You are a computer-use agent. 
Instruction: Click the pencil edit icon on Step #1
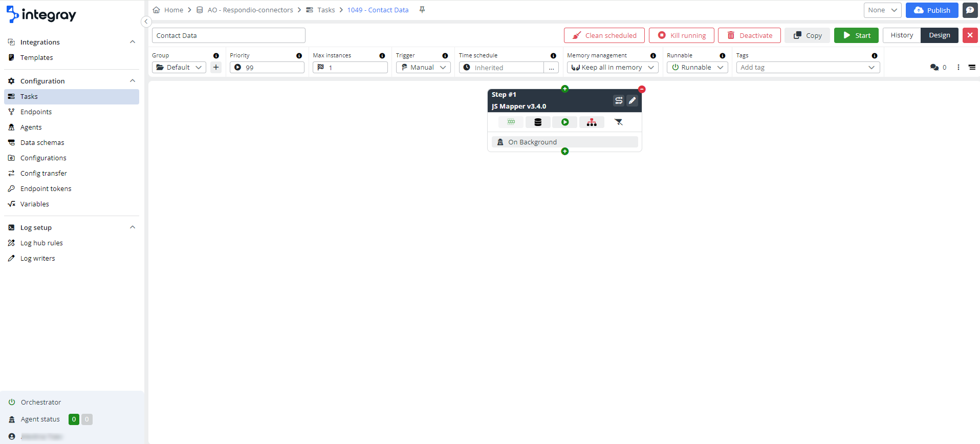633,101
